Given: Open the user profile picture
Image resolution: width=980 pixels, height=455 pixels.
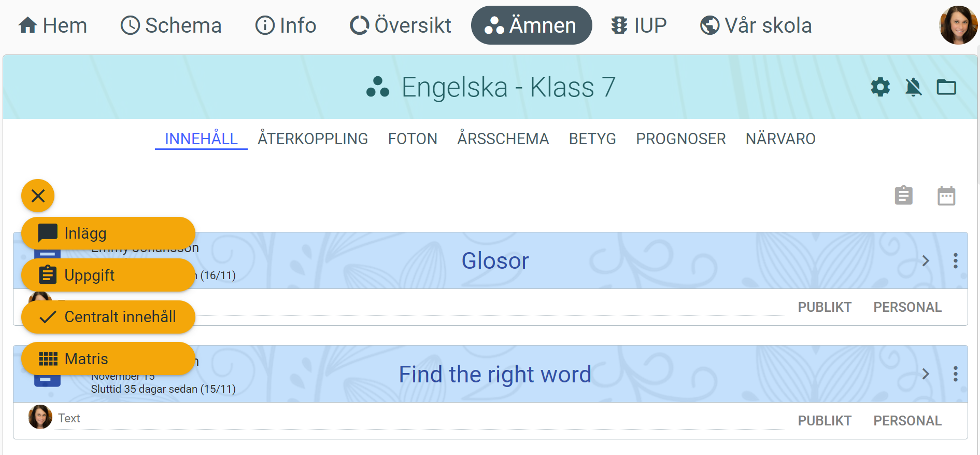Looking at the screenshot, I should (958, 25).
